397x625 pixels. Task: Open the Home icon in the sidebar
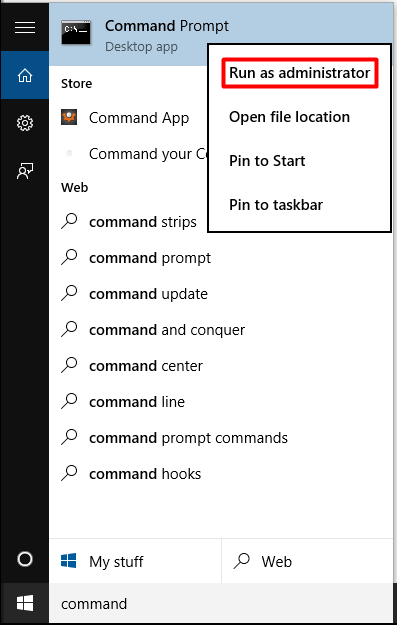[25, 75]
